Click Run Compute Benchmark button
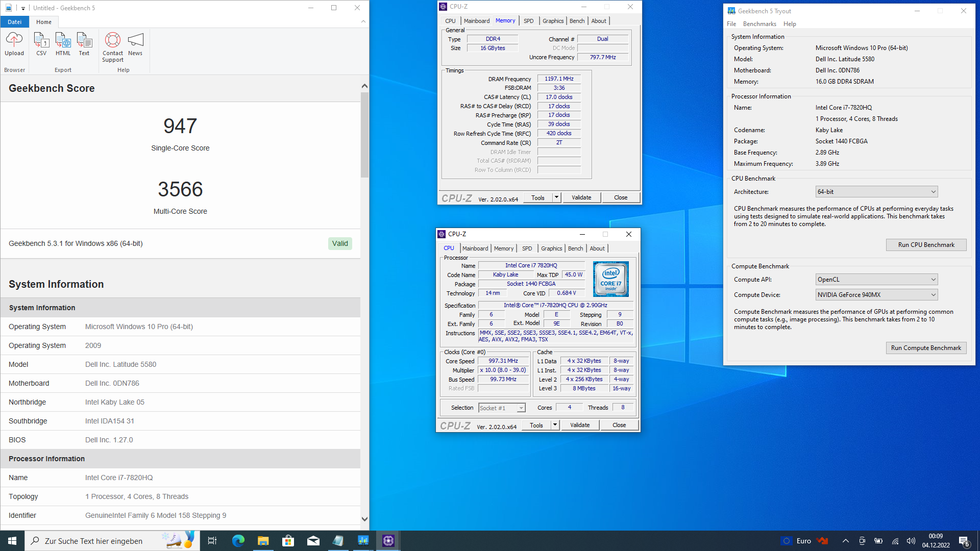The image size is (980, 551). click(926, 348)
